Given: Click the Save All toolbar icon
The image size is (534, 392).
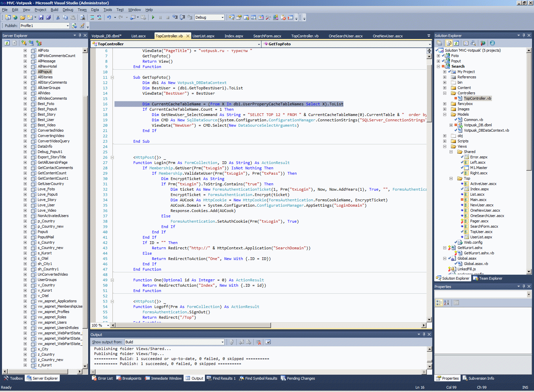Looking at the screenshot, I should [x=48, y=17].
